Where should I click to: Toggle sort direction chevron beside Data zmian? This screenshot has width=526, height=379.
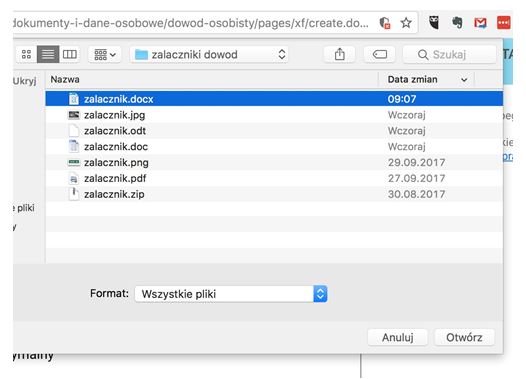click(x=464, y=80)
